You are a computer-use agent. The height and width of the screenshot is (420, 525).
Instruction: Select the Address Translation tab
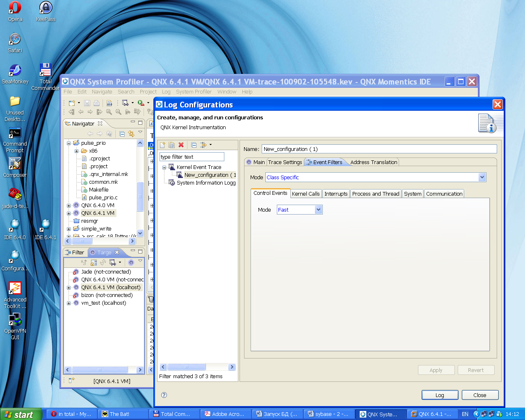374,162
